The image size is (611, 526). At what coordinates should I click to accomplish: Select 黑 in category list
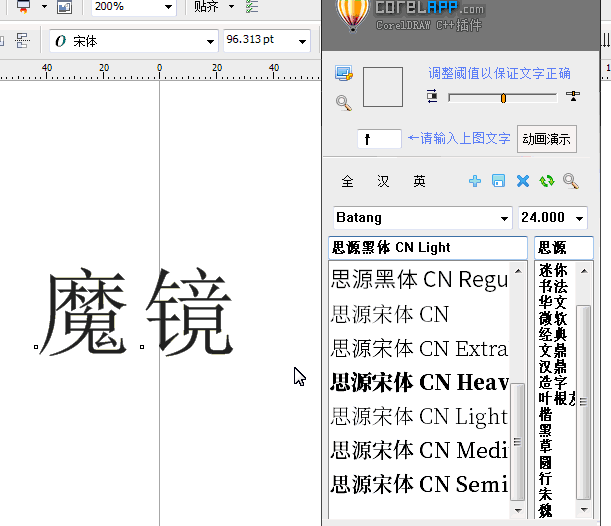[x=546, y=431]
